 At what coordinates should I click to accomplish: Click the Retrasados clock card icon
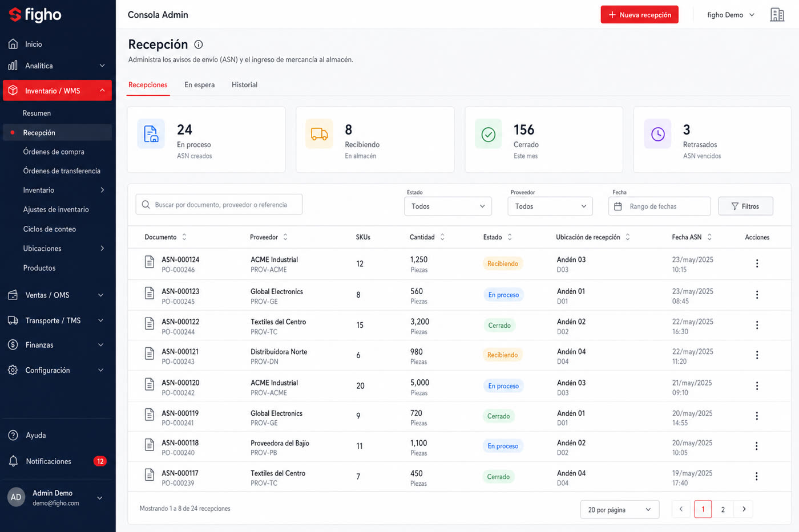(658, 134)
